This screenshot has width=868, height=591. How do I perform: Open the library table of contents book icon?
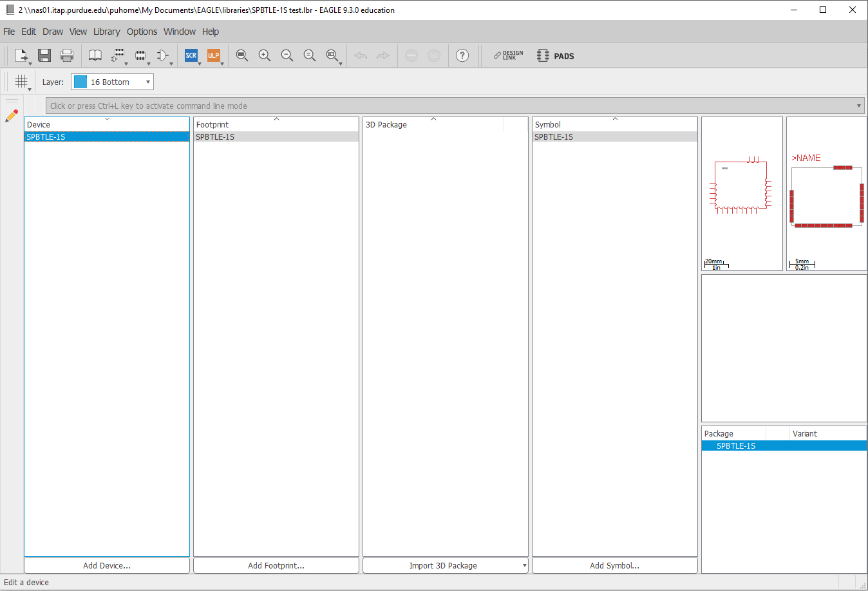(95, 55)
